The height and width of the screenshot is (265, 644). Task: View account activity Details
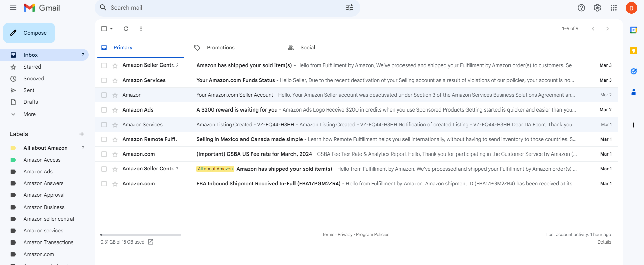pos(604,242)
